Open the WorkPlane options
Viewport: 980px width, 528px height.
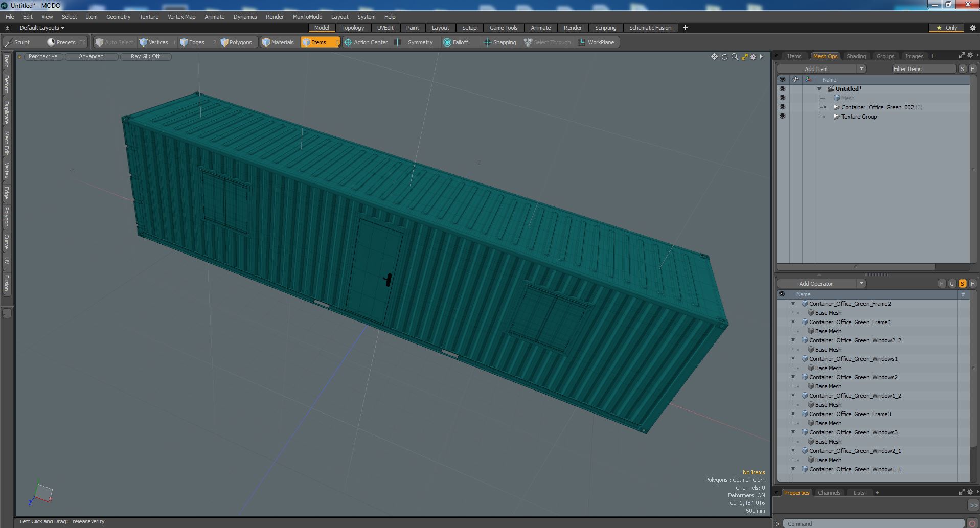click(x=597, y=42)
